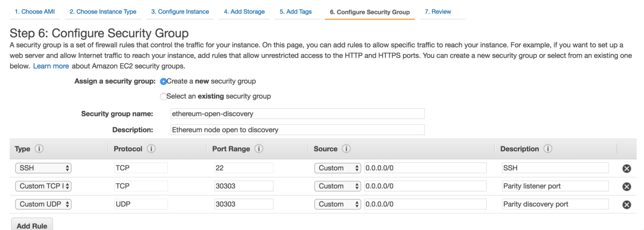This screenshot has width=644, height=230.
Task: Click the info icon beside Protocol header
Action: [x=151, y=149]
